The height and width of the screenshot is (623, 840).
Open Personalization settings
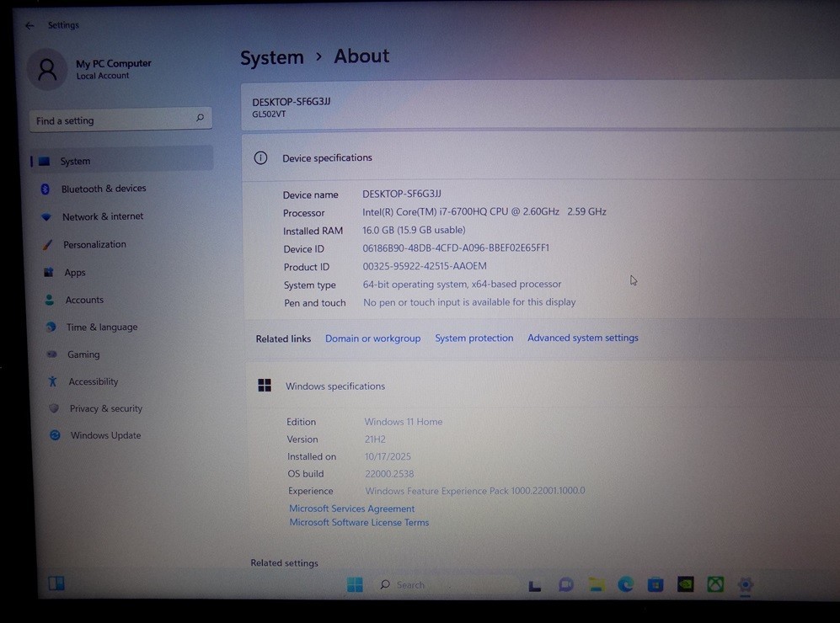pyautogui.click(x=94, y=244)
